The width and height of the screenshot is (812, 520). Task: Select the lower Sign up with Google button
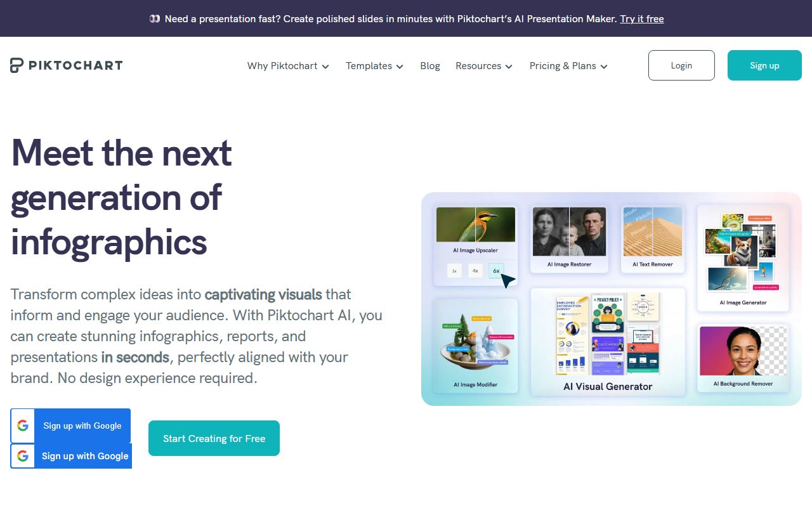coord(71,456)
